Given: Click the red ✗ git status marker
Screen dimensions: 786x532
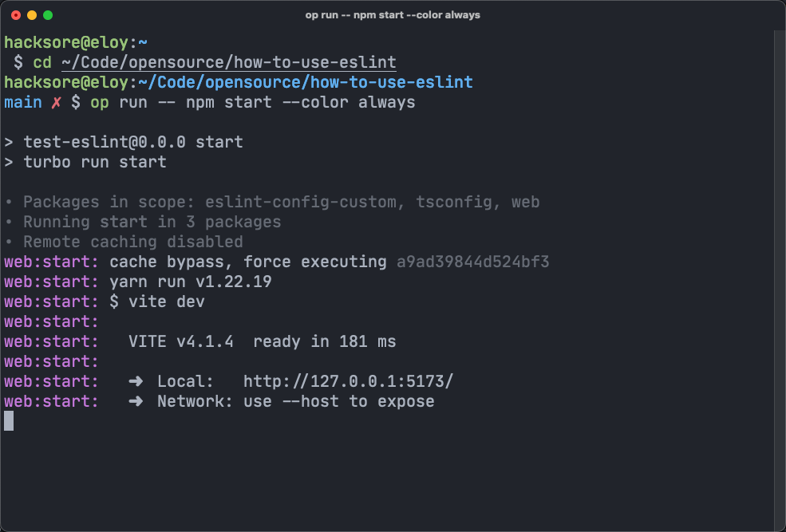Looking at the screenshot, I should click(x=56, y=103).
